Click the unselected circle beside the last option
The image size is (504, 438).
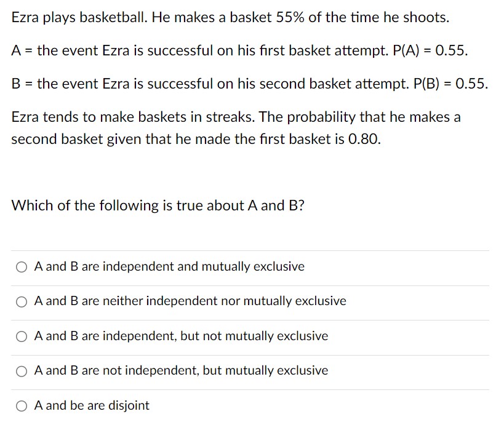[x=21, y=405]
